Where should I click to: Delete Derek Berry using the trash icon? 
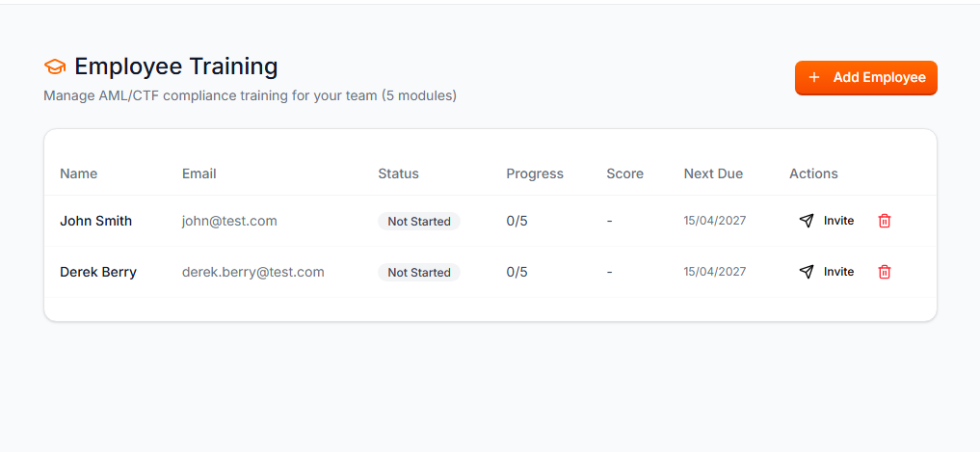pos(885,272)
